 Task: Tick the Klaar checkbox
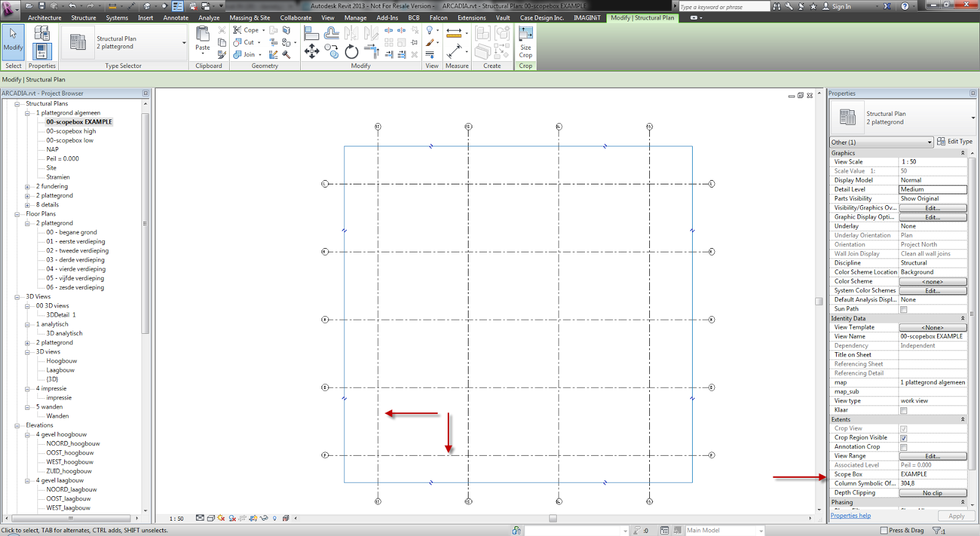pyautogui.click(x=903, y=410)
